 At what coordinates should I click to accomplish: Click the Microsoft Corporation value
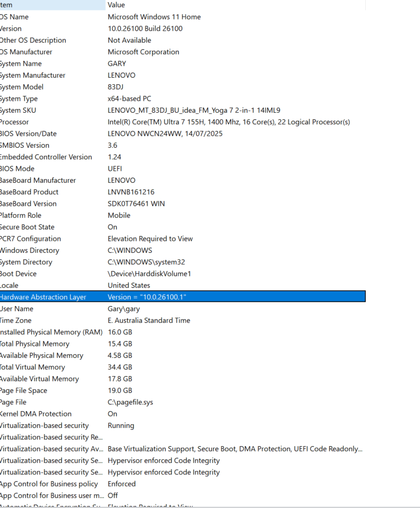143,52
